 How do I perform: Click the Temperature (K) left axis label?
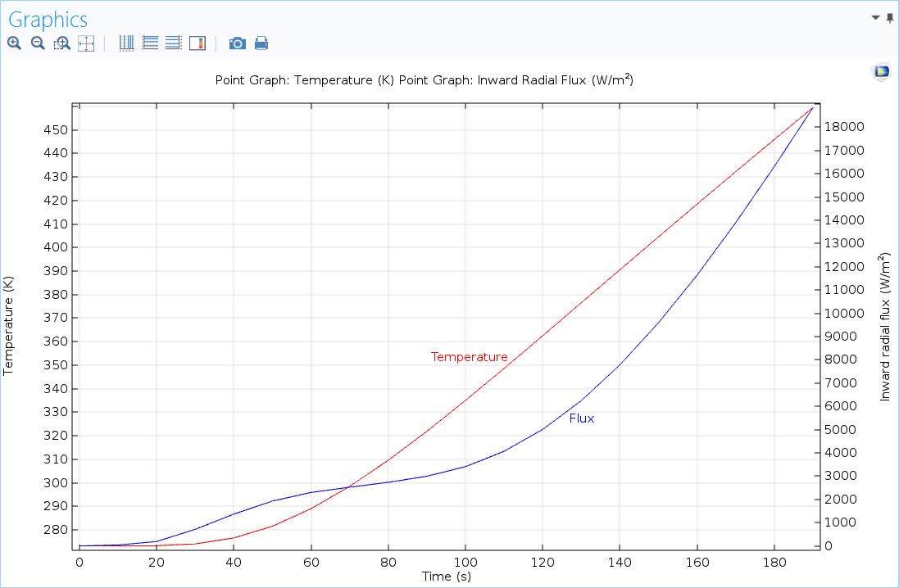[9, 326]
